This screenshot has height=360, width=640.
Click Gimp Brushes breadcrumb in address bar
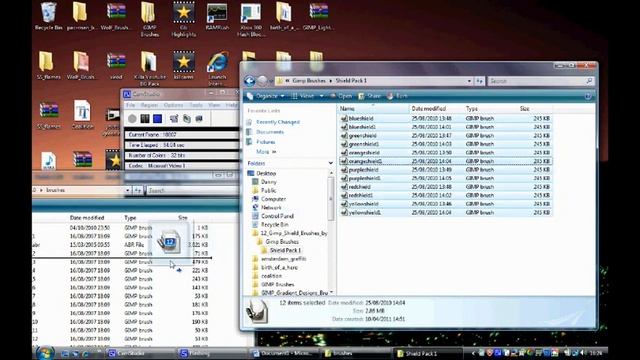tap(309, 81)
